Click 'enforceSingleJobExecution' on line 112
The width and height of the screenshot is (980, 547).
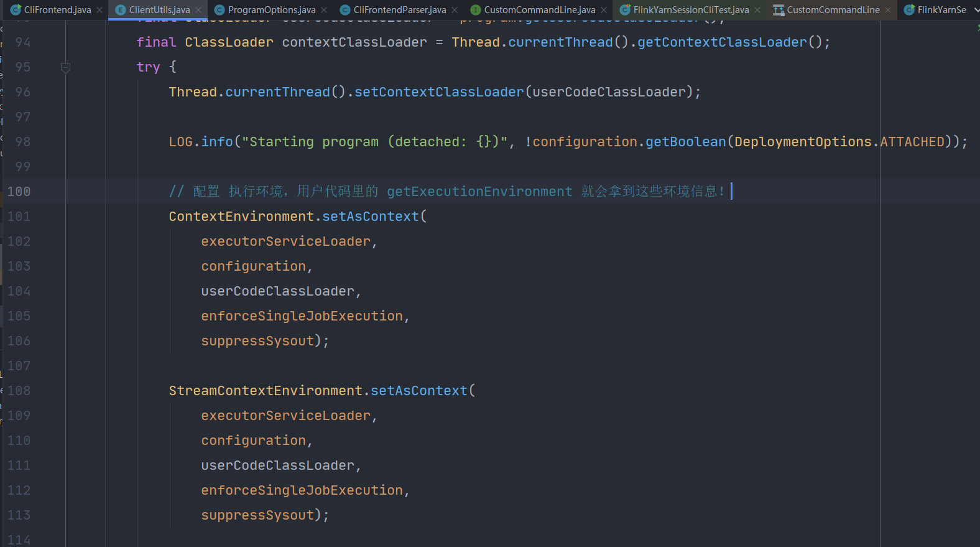(x=302, y=490)
